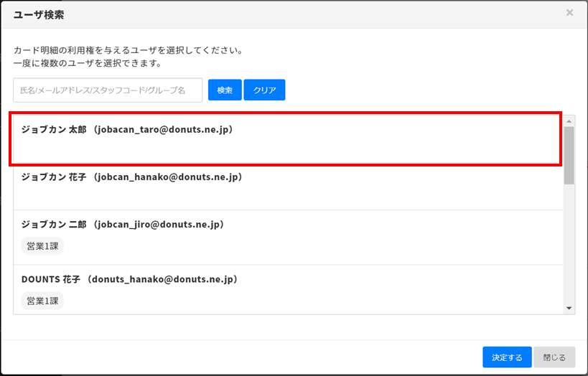Click the user search text field
This screenshot has height=376, width=588.
(108, 90)
